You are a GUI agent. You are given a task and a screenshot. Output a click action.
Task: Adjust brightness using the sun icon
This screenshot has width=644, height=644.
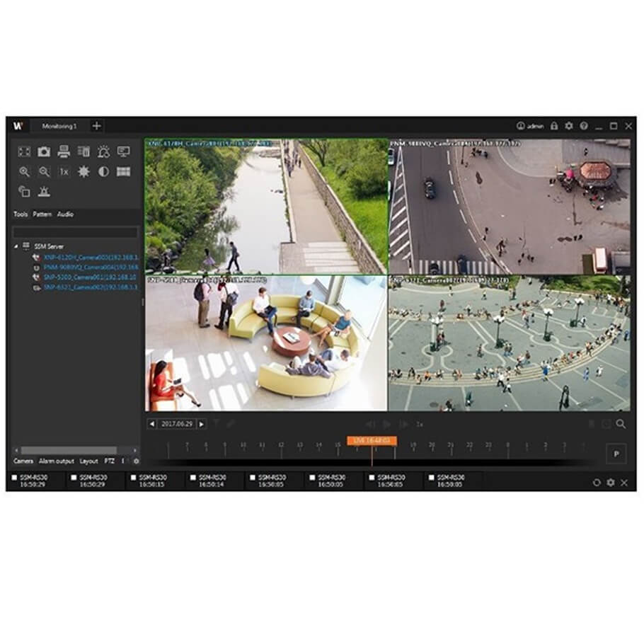[84, 171]
